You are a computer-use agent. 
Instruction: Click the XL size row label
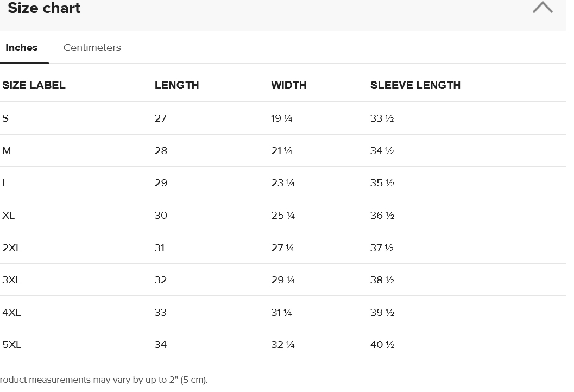[x=9, y=216]
